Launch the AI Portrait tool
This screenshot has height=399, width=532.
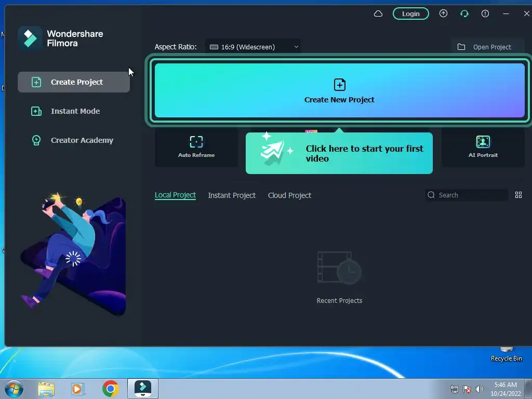tap(483, 147)
